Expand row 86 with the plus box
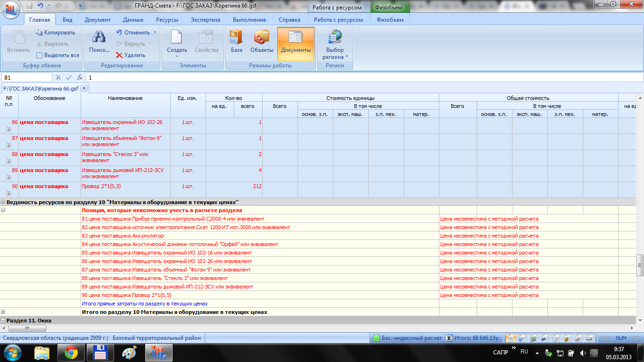Image resolution: width=644 pixels, height=362 pixels. point(8,129)
